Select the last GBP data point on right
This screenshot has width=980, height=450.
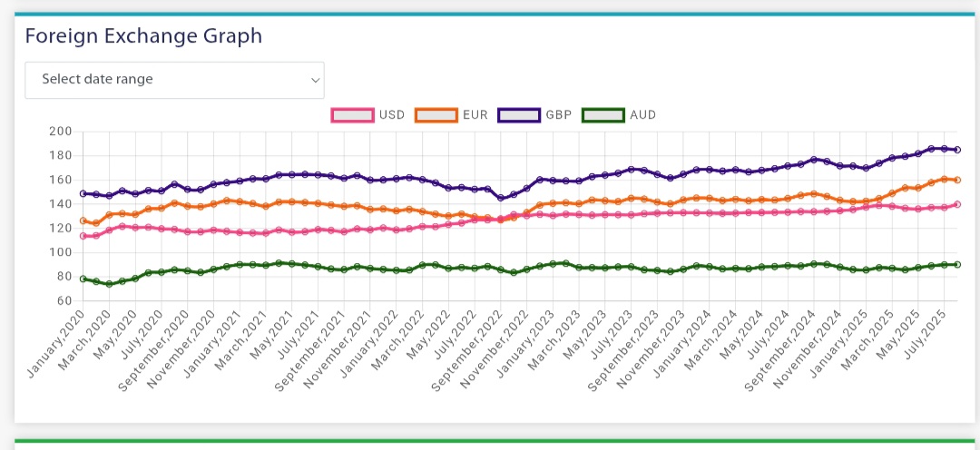pyautogui.click(x=957, y=150)
